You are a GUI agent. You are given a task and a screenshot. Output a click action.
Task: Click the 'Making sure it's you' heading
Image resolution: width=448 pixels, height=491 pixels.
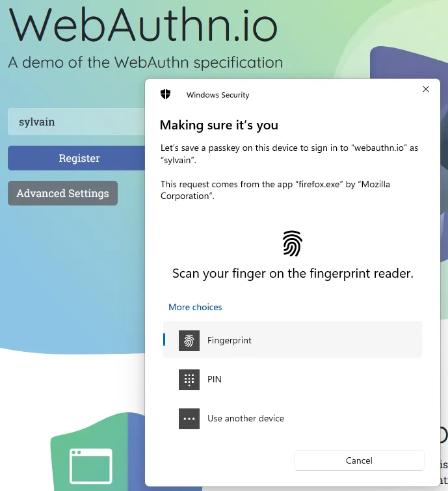pyautogui.click(x=219, y=126)
